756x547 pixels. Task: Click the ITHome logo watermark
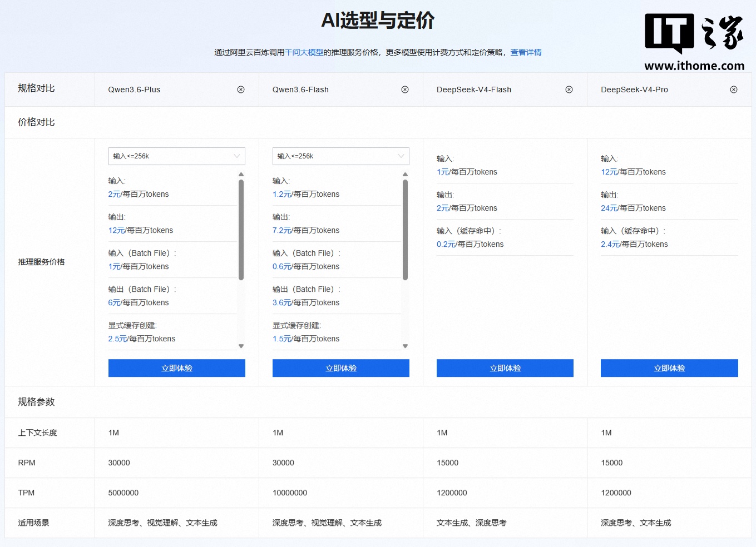tap(694, 42)
